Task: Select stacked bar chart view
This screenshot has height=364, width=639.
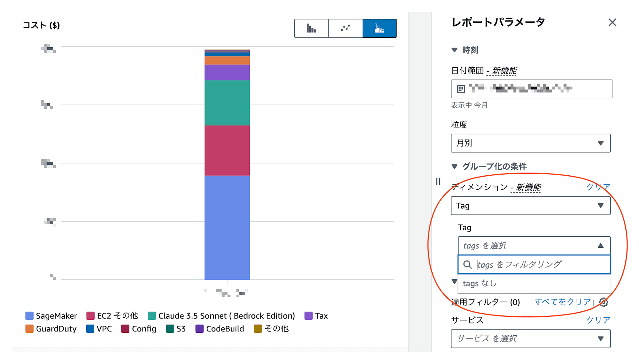Action: pos(379,28)
